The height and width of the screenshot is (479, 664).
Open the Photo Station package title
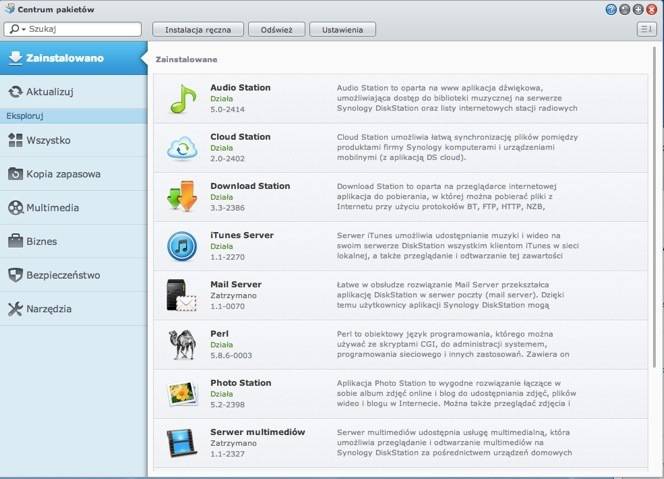(x=241, y=382)
